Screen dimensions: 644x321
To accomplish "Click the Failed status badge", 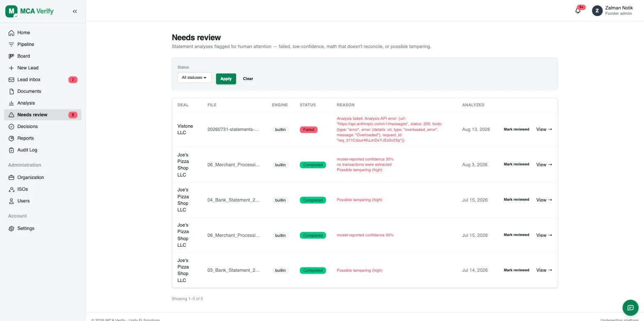I will [308, 130].
